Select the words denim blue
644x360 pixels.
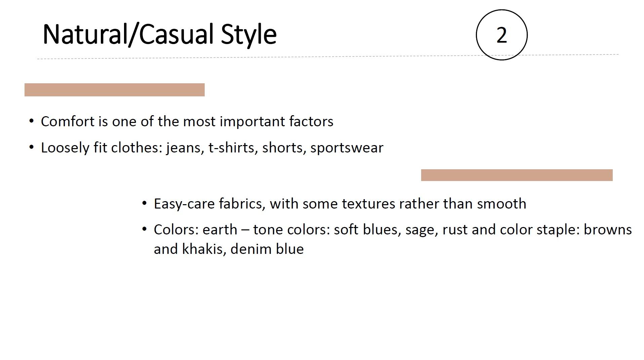click(x=267, y=249)
